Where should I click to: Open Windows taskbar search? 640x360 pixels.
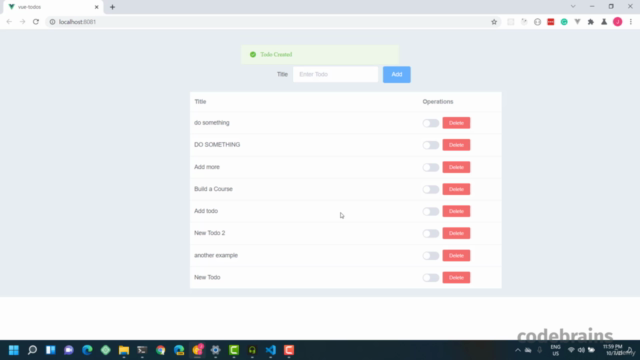(x=32, y=350)
